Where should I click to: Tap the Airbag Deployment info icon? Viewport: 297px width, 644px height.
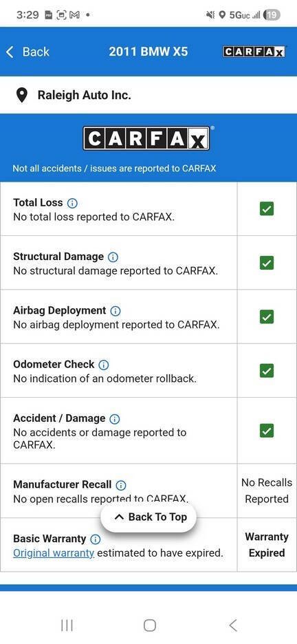point(115,311)
